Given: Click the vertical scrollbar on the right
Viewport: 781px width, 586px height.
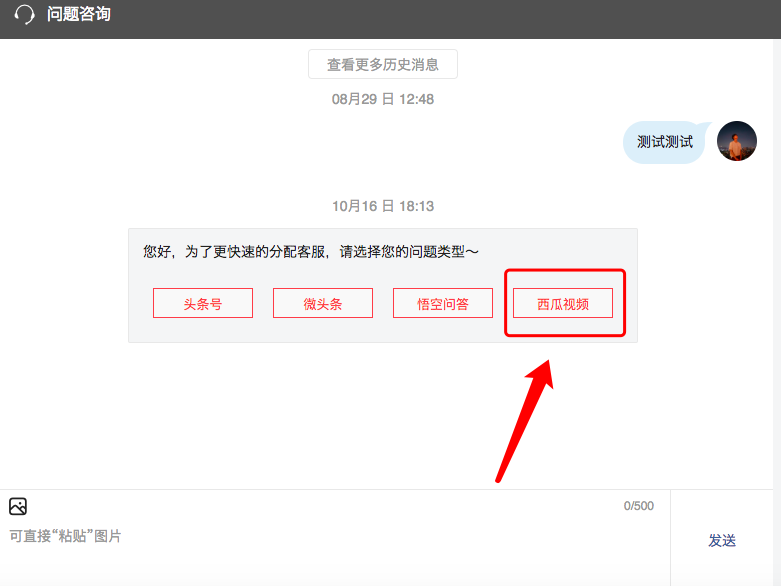Looking at the screenshot, I should (x=777, y=312).
